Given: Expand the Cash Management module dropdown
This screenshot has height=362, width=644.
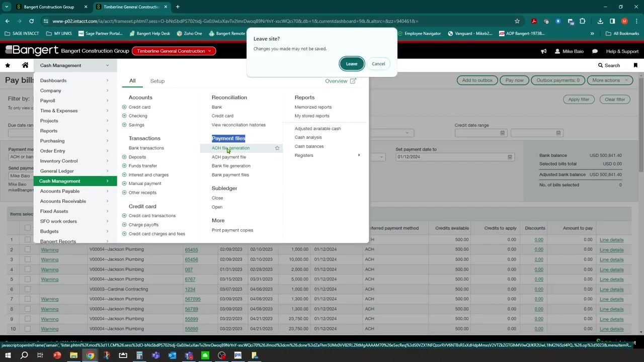Looking at the screenshot, I should click(x=75, y=65).
